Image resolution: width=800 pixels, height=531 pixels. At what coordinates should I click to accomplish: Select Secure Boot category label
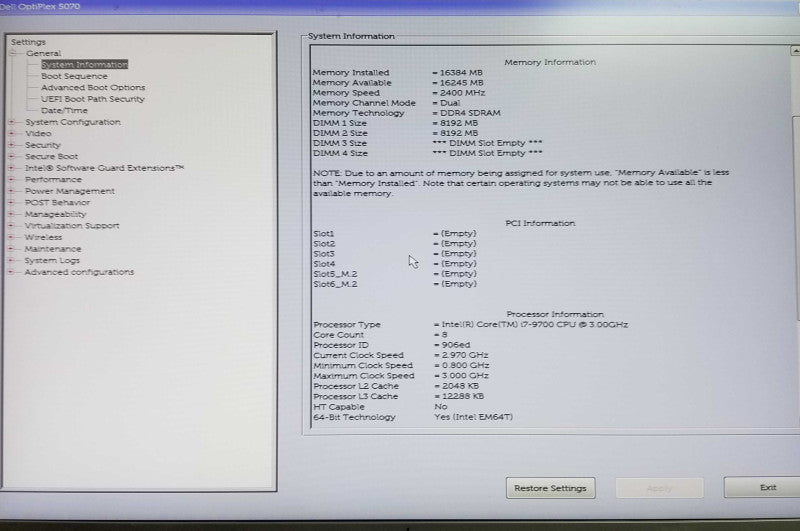[x=52, y=156]
